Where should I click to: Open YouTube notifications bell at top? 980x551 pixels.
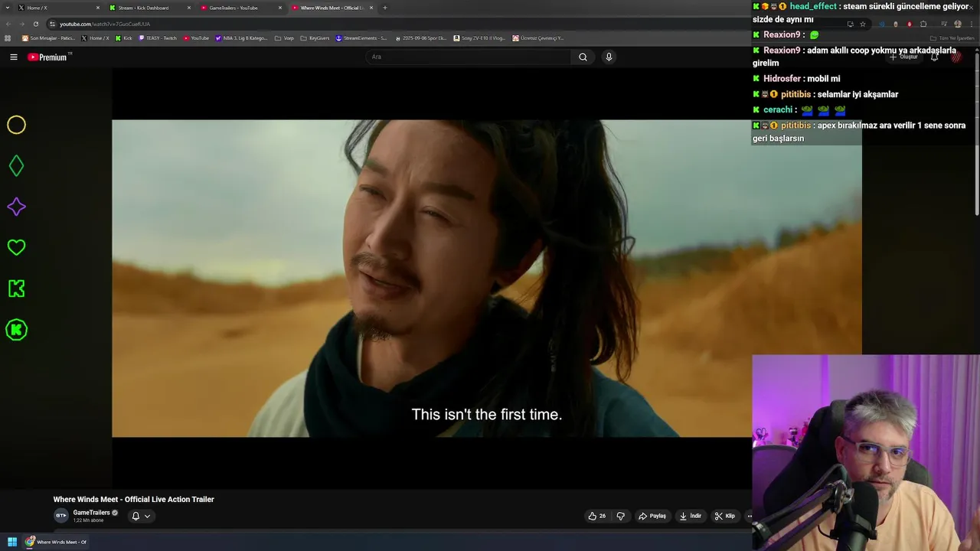(x=934, y=57)
